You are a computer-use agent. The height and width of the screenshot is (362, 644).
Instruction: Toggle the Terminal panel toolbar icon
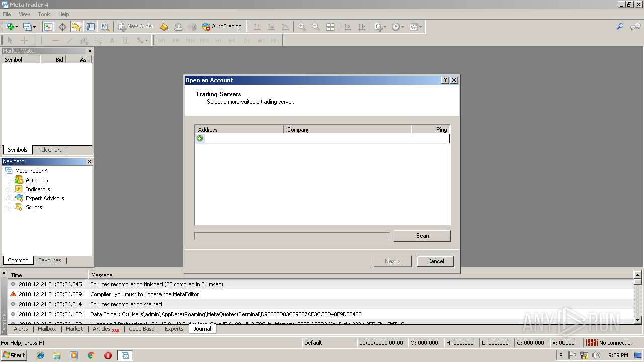(x=90, y=27)
